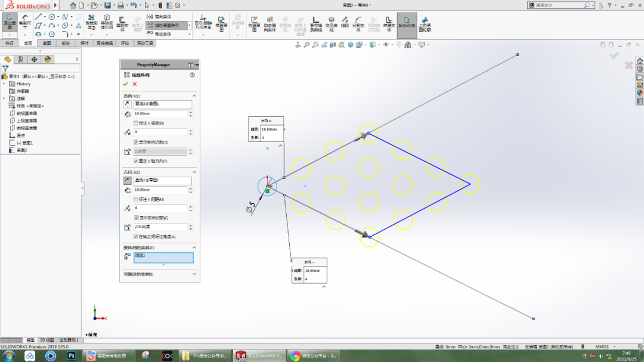Toggle the Fix X-axis direction checkbox
This screenshot has width=644, height=362.
136,162
